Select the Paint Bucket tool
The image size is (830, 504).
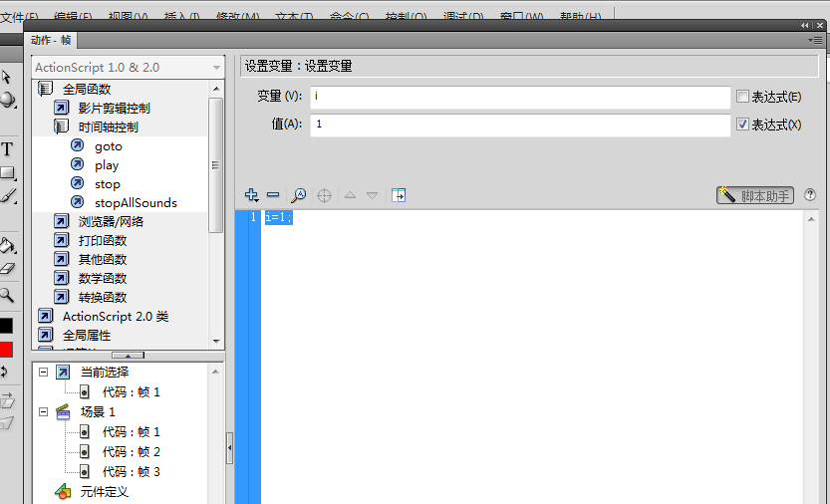pyautogui.click(x=7, y=246)
